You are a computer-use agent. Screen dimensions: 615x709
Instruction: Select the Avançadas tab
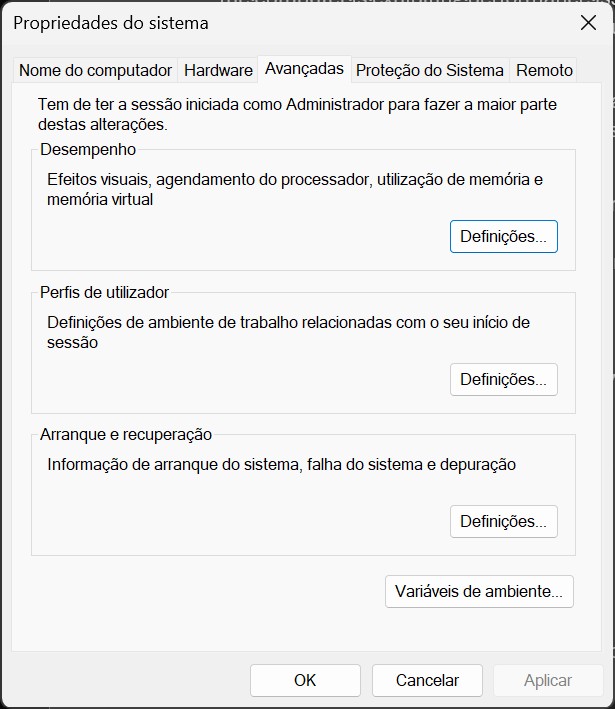click(304, 69)
